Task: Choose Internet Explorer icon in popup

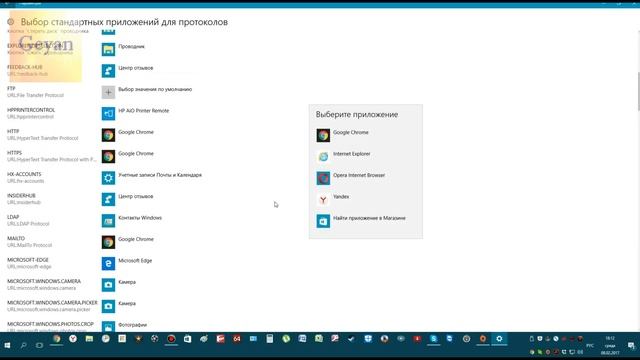Action: (x=323, y=157)
